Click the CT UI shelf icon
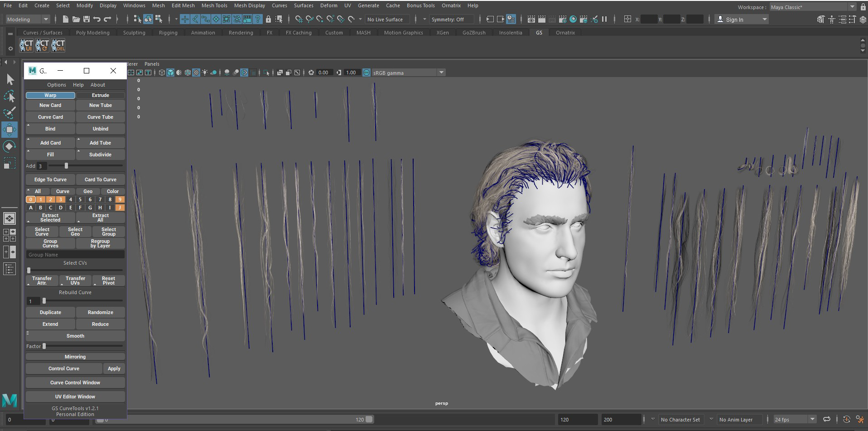The image size is (868, 431). pos(26,45)
